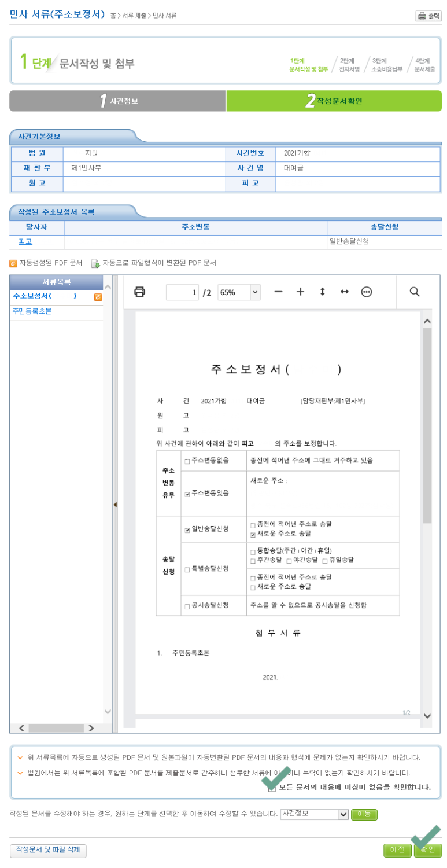Image resolution: width=447 pixels, height=868 pixels.
Task: Click the PDF viewer vertical scrollbar thumb
Action: coord(427,425)
